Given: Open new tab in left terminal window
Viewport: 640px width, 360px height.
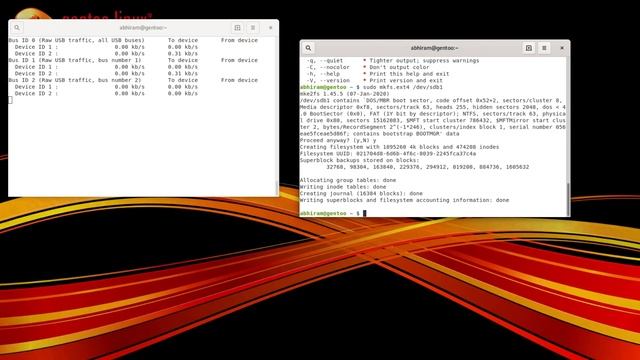Looking at the screenshot, I should point(238,28).
